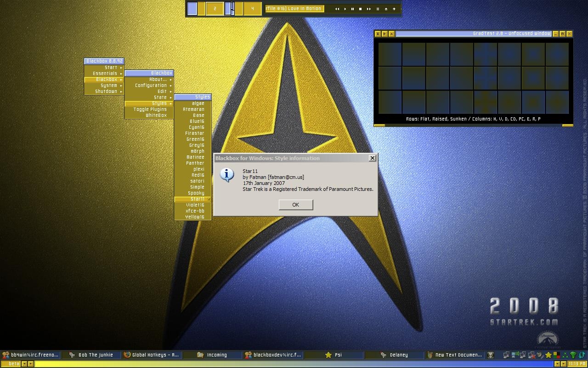Open the Psi task in taskbar
This screenshot has width=588, height=368.
(333, 355)
